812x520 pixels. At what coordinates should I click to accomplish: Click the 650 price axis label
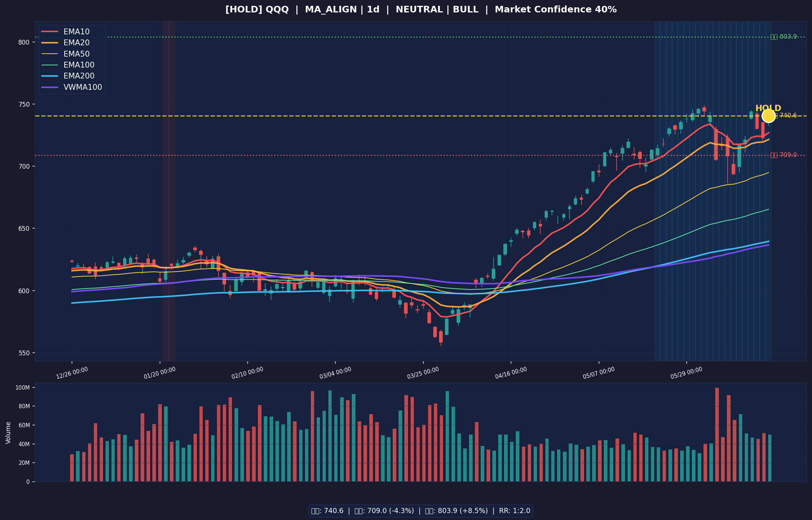(x=24, y=229)
